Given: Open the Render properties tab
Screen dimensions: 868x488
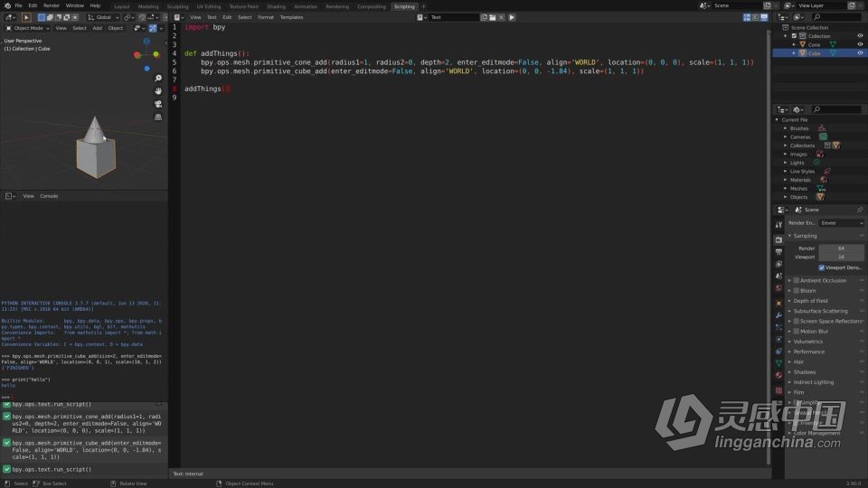Looking at the screenshot, I should 778,239.
